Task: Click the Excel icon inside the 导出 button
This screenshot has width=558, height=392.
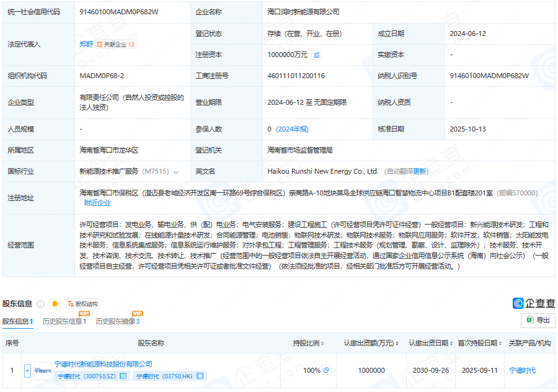Action: 529,319
